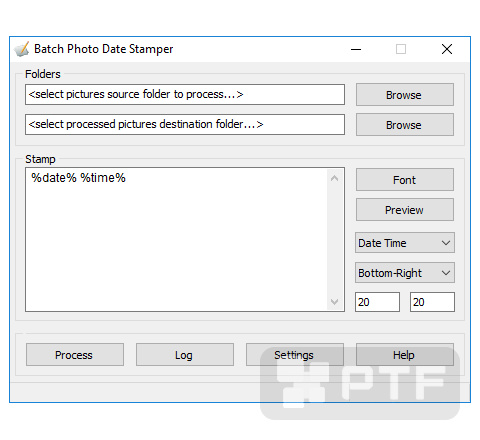The height and width of the screenshot is (440, 480).
Task: Click the Preview button
Action: (405, 210)
